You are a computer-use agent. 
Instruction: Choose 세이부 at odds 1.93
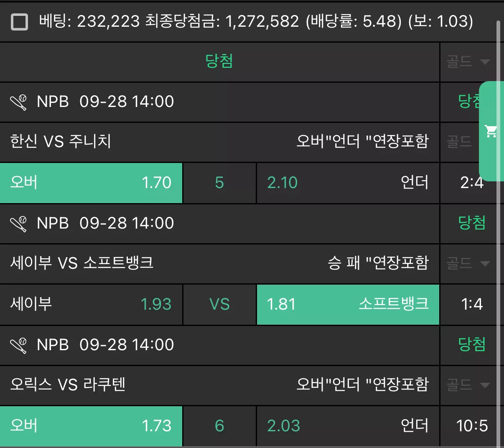point(91,304)
